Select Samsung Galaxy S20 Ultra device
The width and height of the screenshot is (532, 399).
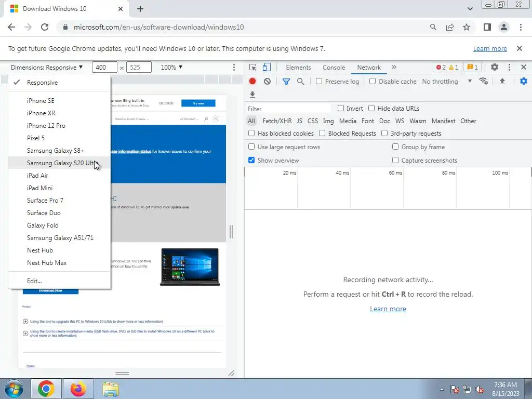pyautogui.click(x=59, y=163)
